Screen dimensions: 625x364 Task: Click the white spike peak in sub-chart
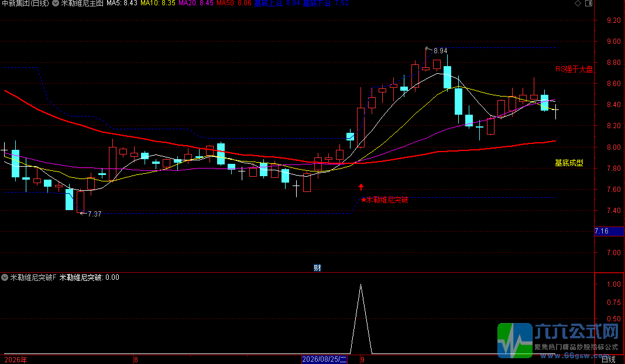point(360,286)
